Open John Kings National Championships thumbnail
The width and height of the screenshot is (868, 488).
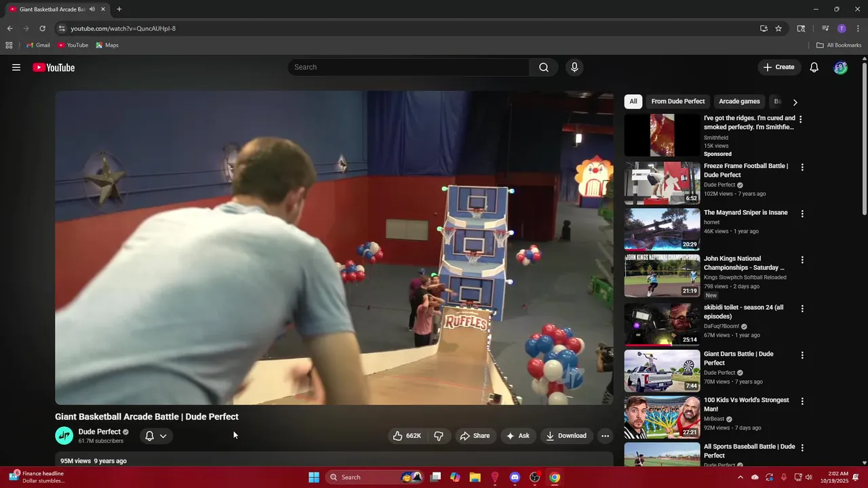pyautogui.click(x=662, y=276)
